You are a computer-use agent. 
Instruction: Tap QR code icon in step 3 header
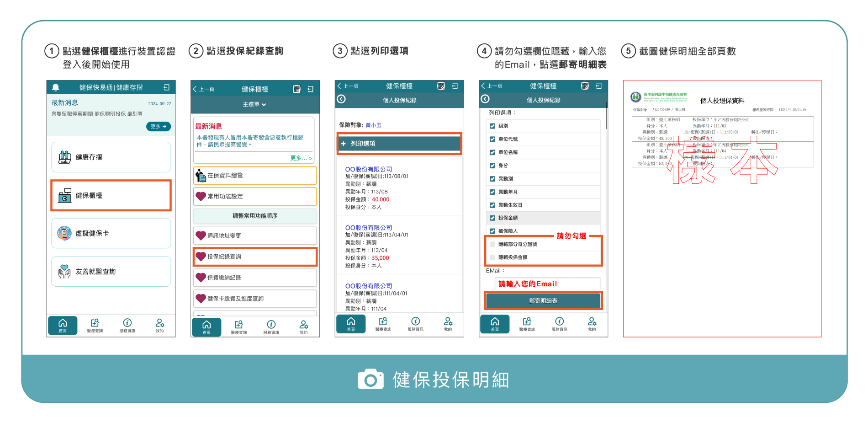(x=441, y=86)
